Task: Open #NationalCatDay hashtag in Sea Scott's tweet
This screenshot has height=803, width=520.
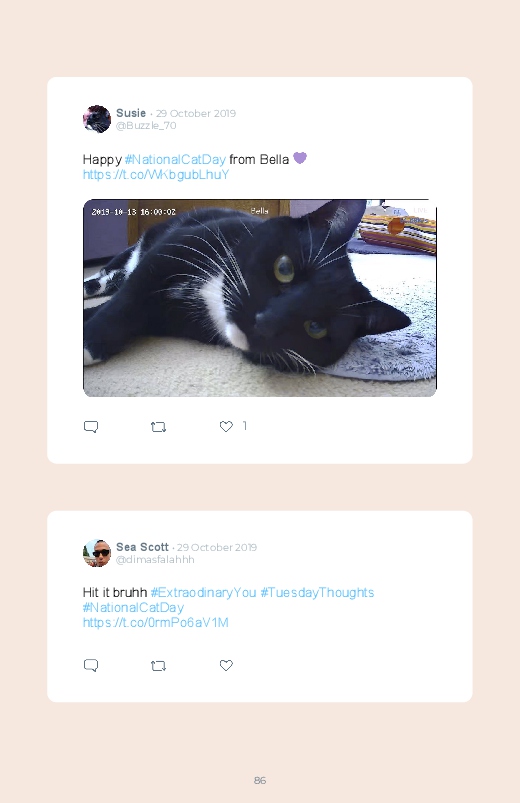Action: [x=133, y=607]
